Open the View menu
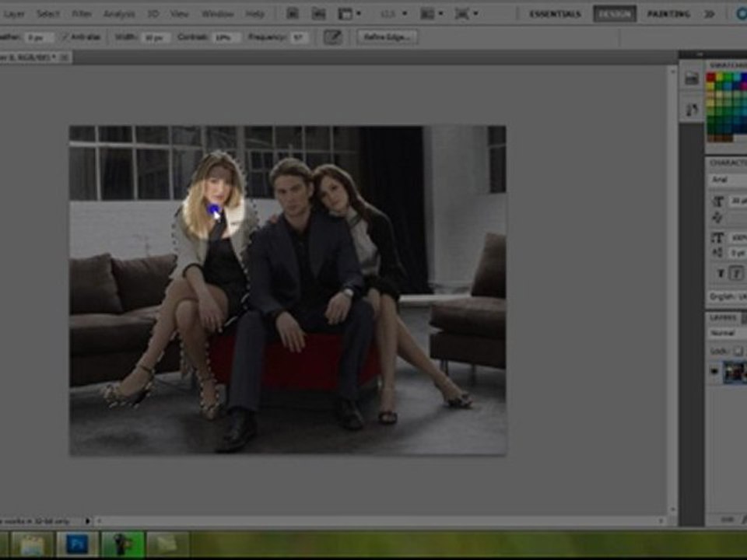This screenshot has height=560, width=747. point(179,14)
